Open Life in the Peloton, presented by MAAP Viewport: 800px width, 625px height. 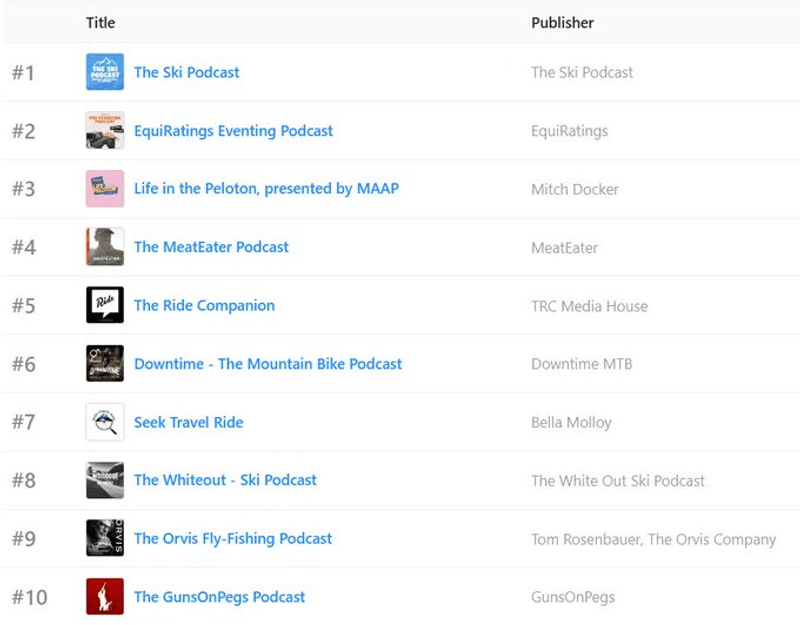266,189
